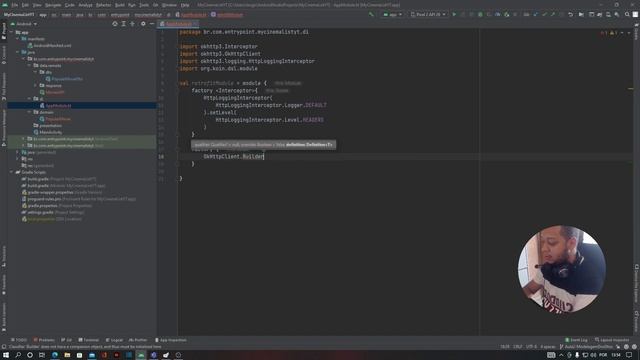Click 4 spaces indent setting
Image resolution: width=640 pixels, height=360 pixels.
click(x=548, y=347)
